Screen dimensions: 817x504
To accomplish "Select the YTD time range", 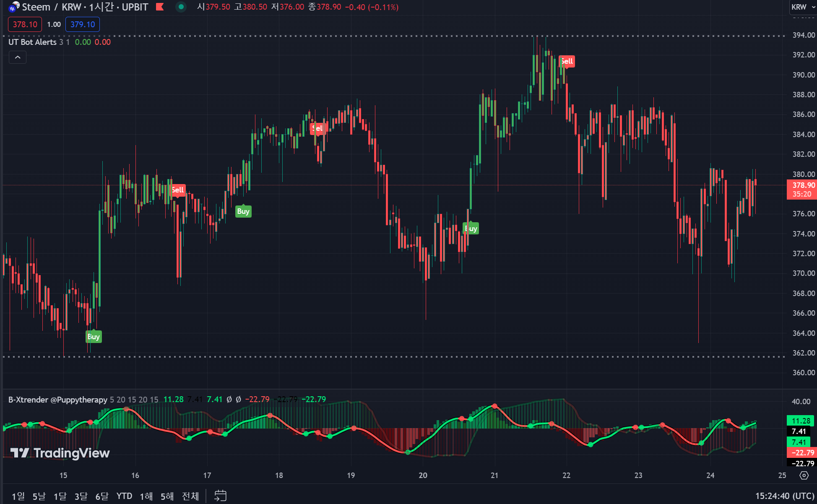I will click(x=124, y=496).
